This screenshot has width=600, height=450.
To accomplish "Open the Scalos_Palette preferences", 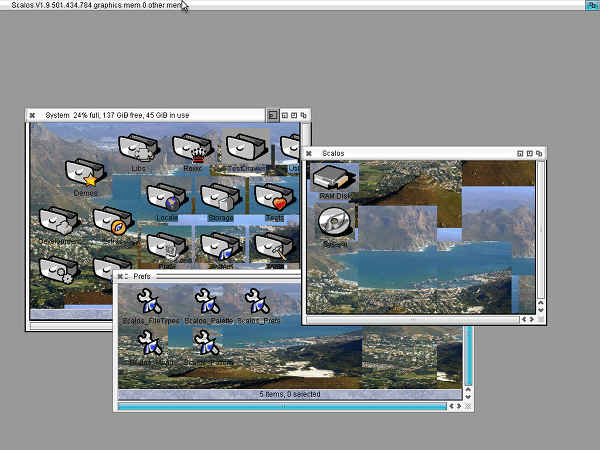I will click(206, 300).
